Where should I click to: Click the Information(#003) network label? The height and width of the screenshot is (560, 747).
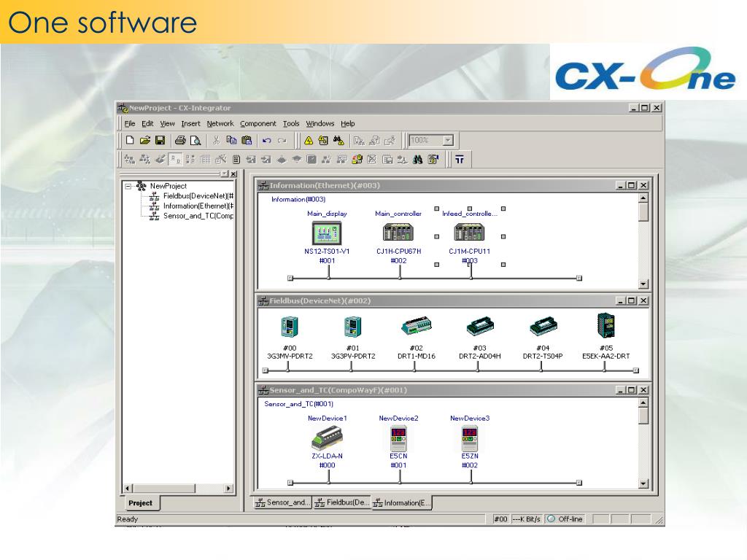point(298,199)
